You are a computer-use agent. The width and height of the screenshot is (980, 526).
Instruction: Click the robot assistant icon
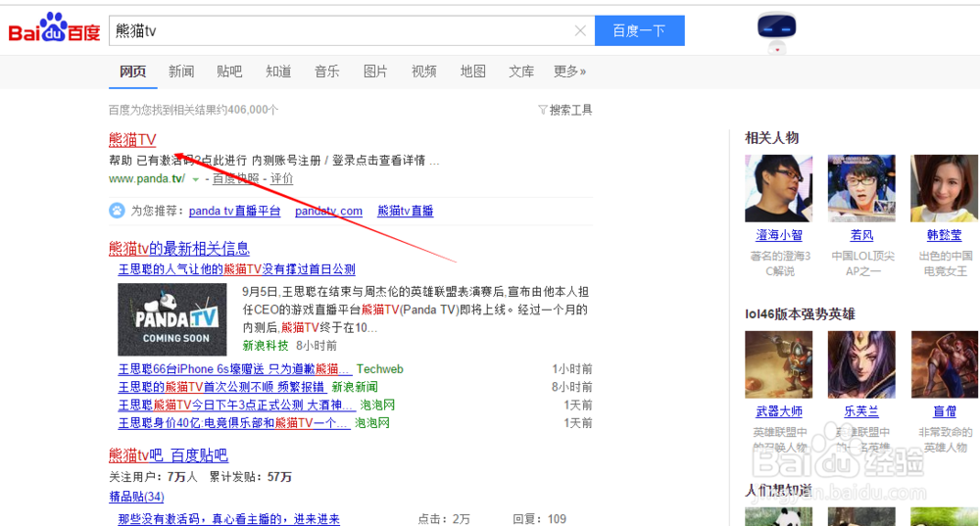pyautogui.click(x=777, y=31)
